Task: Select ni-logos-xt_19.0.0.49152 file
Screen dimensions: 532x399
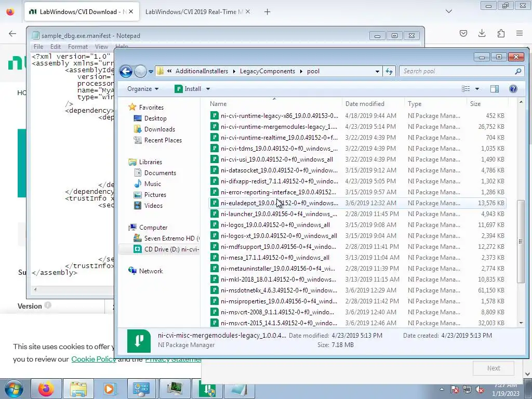Action: click(278, 236)
